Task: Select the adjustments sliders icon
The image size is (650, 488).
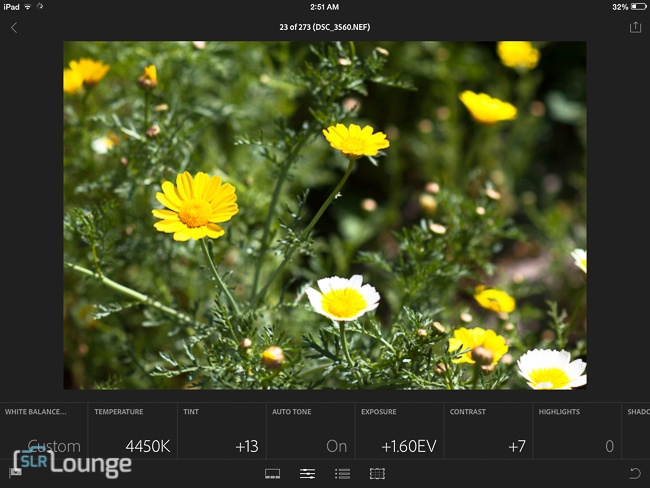Action: tap(307, 473)
